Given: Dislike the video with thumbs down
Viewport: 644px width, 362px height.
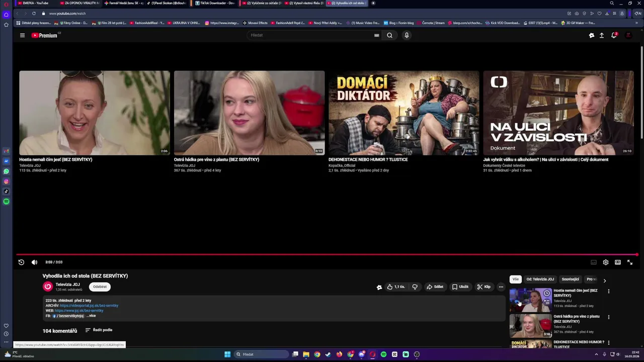Looking at the screenshot, I should (415, 287).
